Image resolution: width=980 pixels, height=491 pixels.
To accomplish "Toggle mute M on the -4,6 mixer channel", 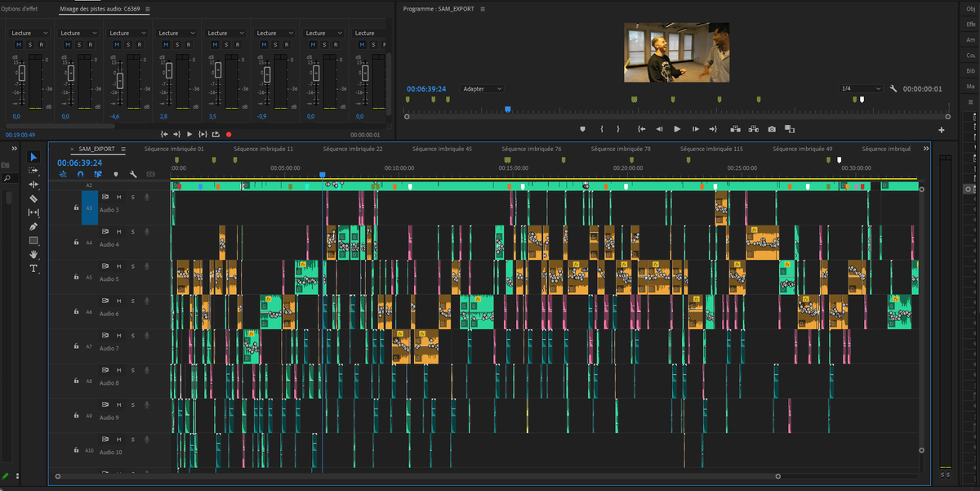I will point(116,45).
